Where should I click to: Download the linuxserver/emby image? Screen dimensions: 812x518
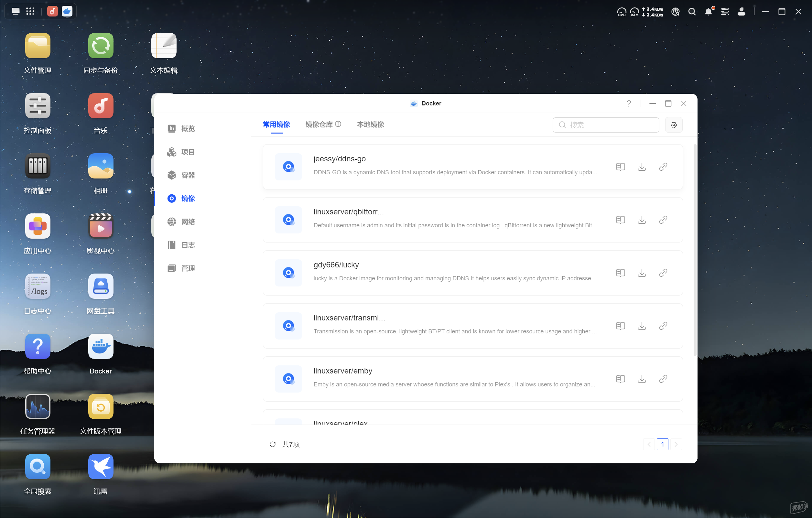click(642, 378)
